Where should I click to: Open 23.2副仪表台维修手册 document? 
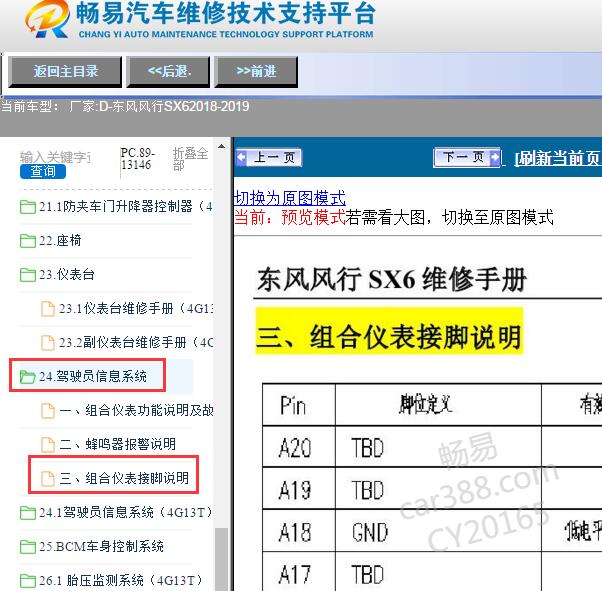click(x=136, y=342)
